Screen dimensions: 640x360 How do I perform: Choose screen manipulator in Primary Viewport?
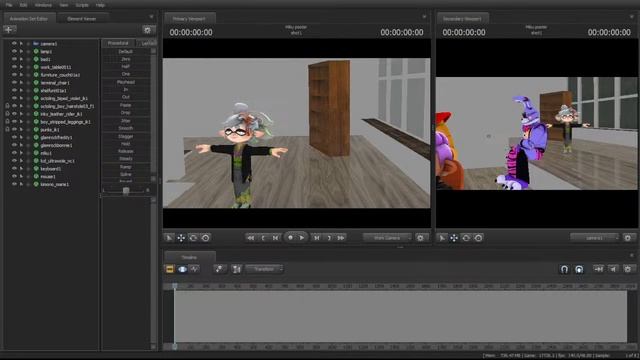[206, 238]
